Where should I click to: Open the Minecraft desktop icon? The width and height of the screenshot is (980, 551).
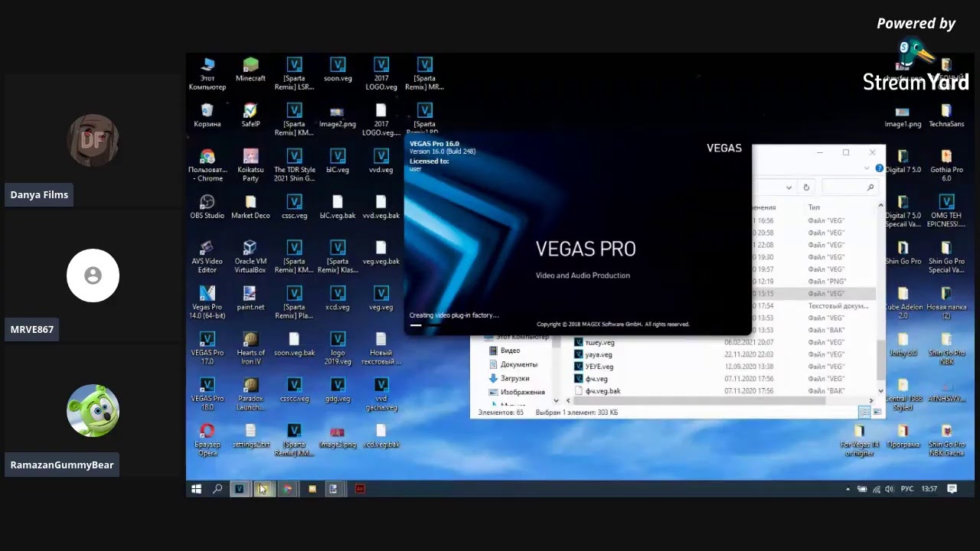coord(250,69)
